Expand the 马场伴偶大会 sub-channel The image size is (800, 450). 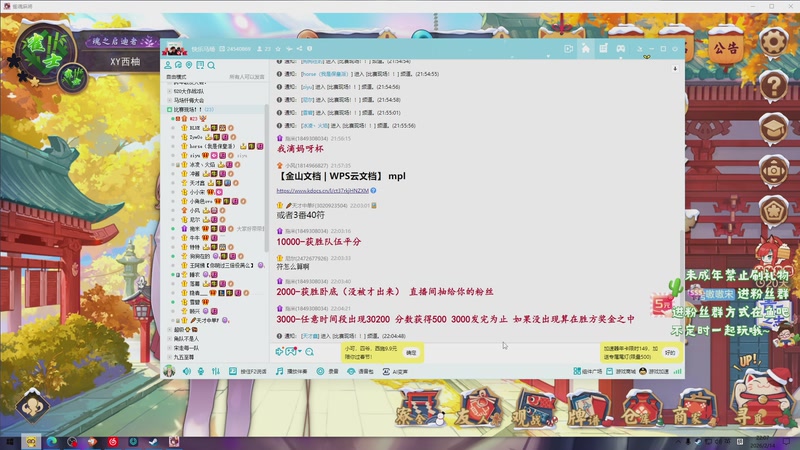(x=170, y=101)
